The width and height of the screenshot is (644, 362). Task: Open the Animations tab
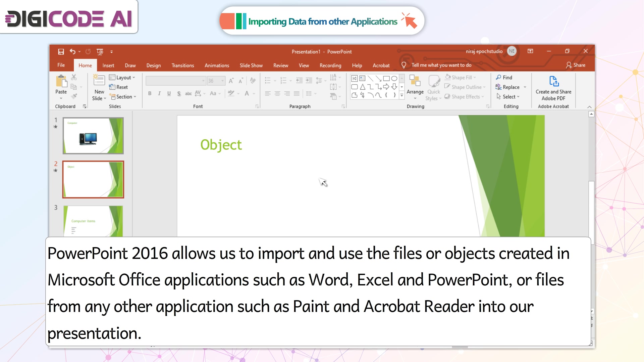point(217,65)
